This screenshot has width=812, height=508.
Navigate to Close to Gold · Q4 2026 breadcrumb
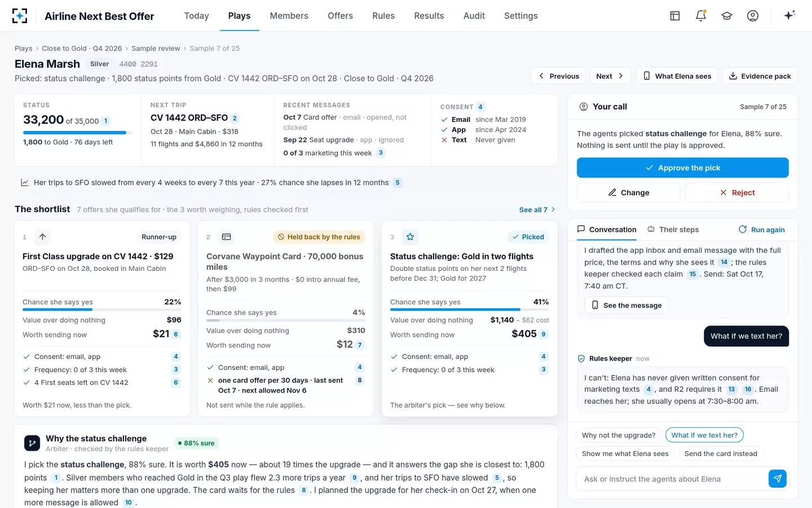pyautogui.click(x=82, y=49)
